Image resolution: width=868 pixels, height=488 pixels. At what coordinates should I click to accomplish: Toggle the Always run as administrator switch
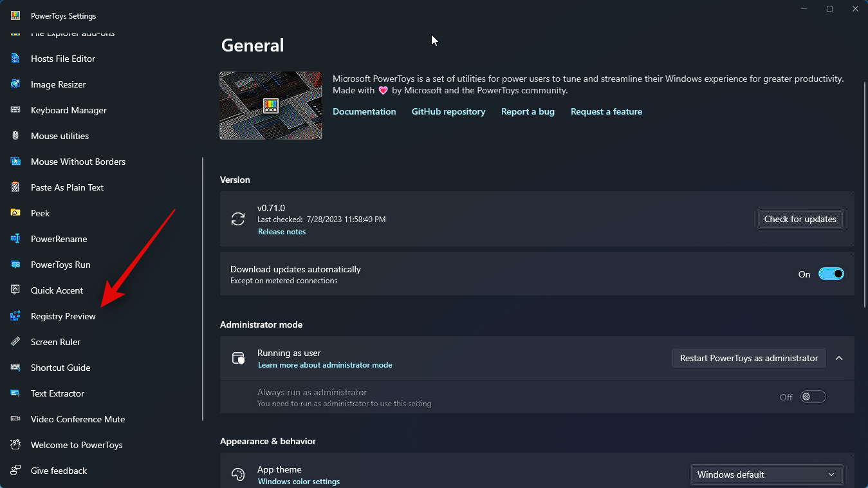pyautogui.click(x=813, y=397)
